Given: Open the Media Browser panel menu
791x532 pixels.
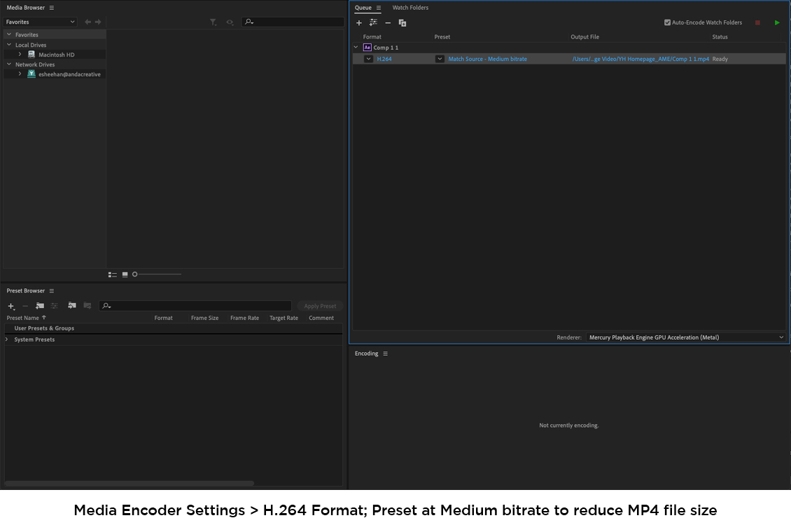Looking at the screenshot, I should pyautogui.click(x=52, y=8).
